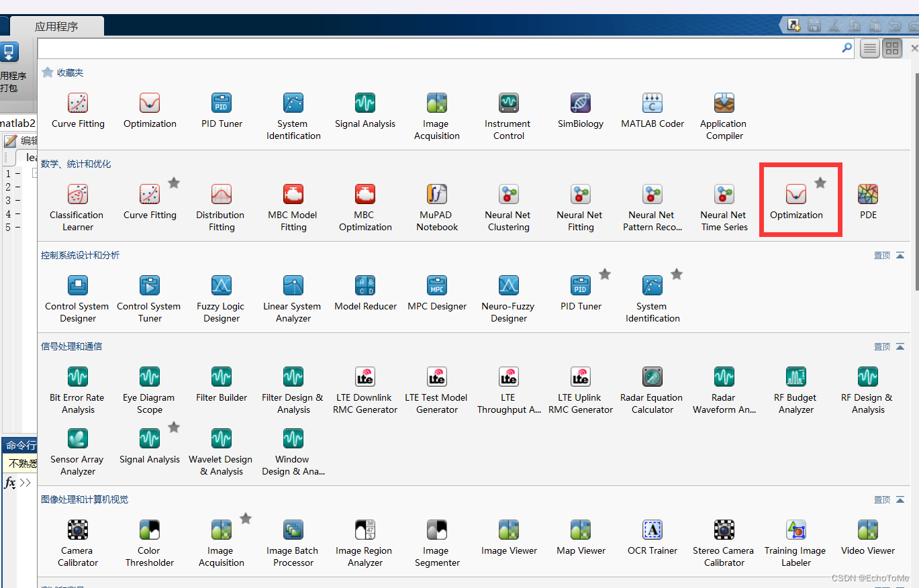Click 置顶 link for control system section

[x=882, y=255]
